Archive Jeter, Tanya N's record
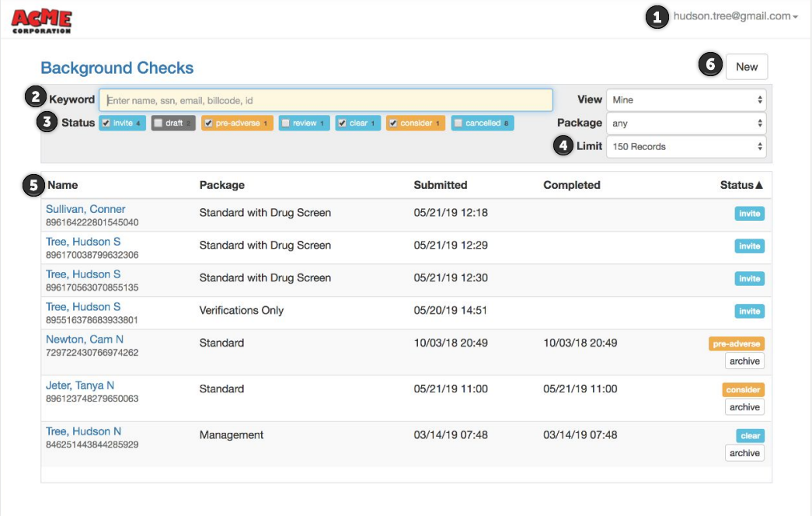 pos(744,406)
